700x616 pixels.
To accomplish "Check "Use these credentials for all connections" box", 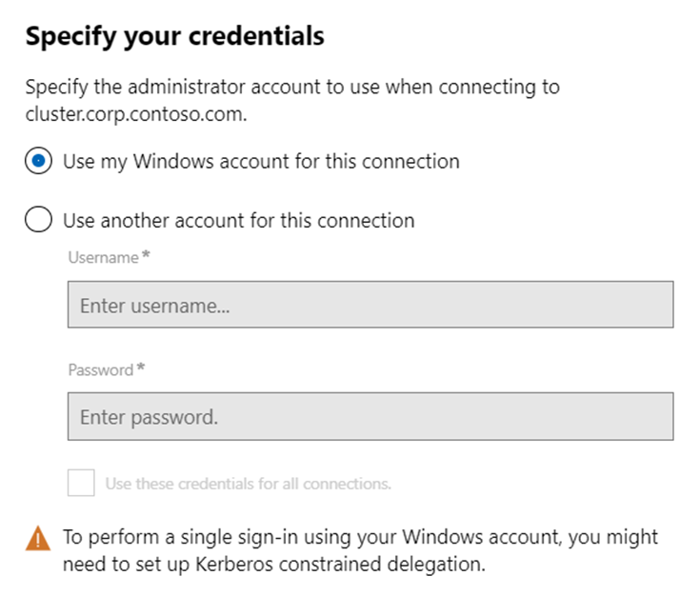I will (x=81, y=483).
